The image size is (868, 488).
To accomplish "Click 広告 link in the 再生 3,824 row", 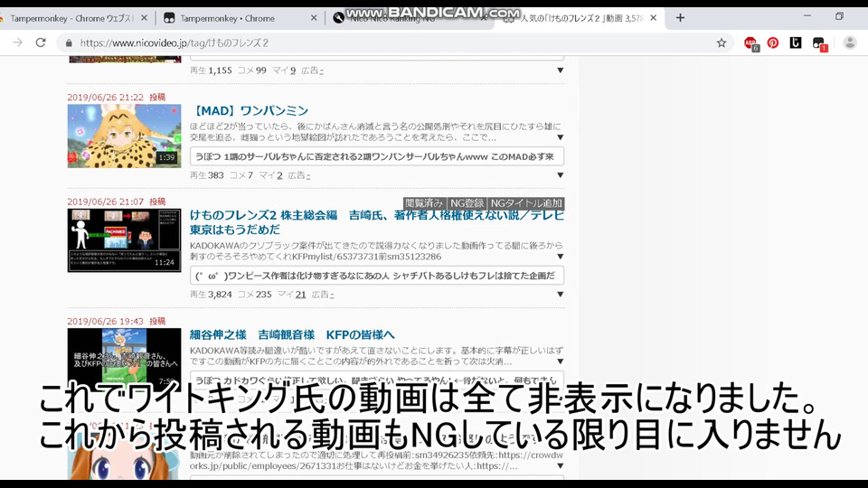I will [x=323, y=295].
